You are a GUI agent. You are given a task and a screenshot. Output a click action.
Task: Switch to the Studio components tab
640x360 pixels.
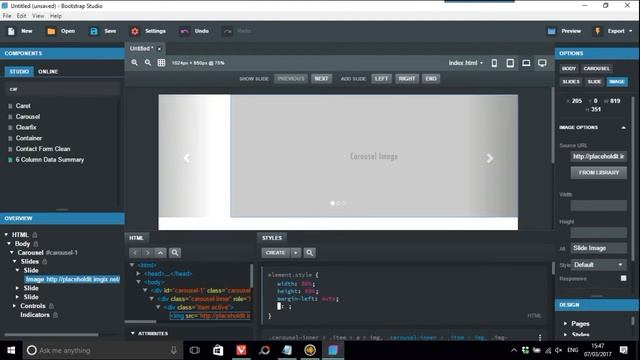pyautogui.click(x=19, y=71)
